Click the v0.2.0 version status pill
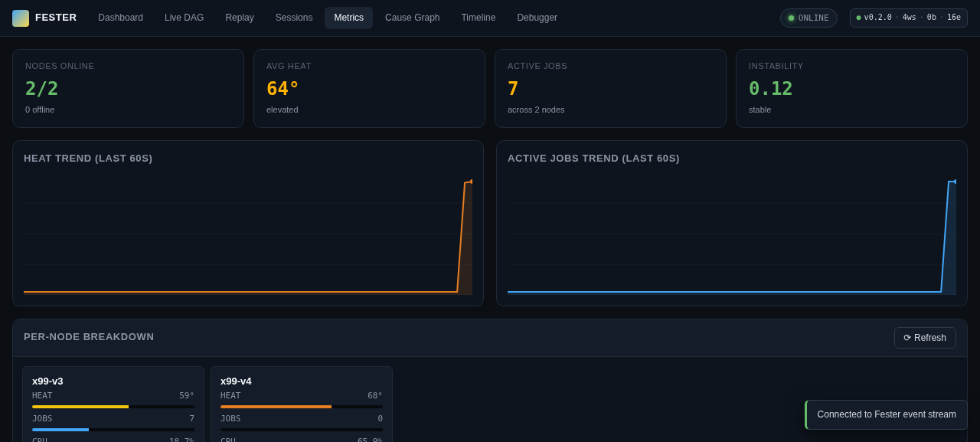Image resolution: width=980 pixels, height=442 pixels. pyautogui.click(x=909, y=18)
